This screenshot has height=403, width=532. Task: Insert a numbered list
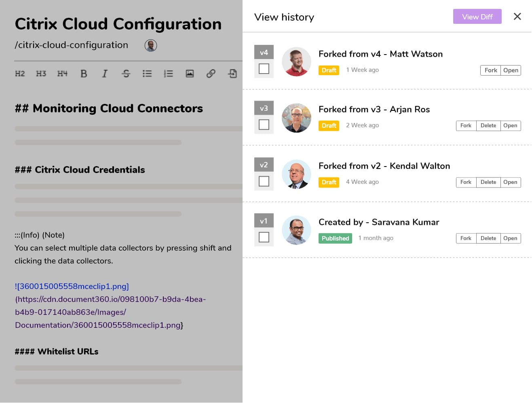[168, 74]
